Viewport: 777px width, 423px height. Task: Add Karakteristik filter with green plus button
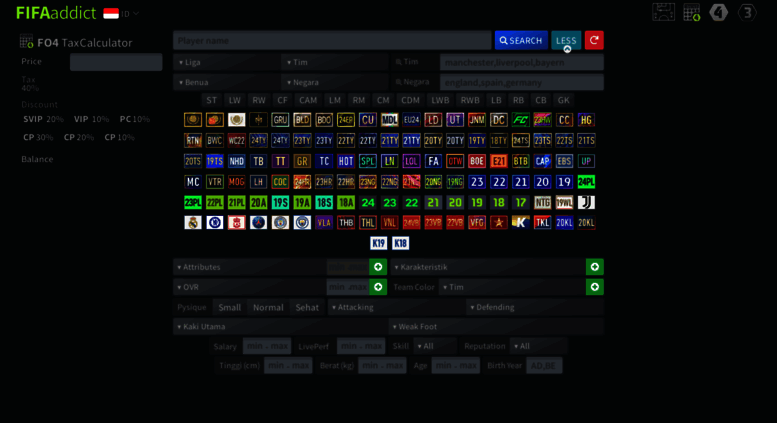(595, 267)
